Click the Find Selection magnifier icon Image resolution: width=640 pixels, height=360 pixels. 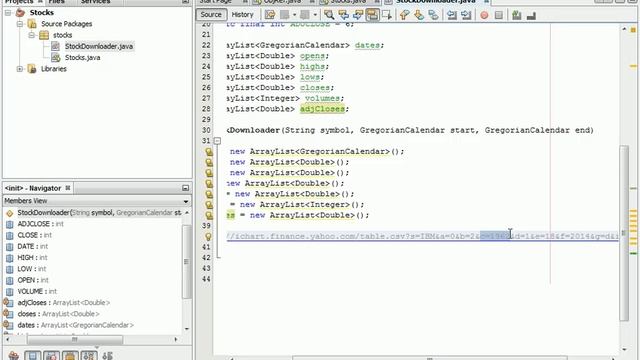[x=329, y=15]
